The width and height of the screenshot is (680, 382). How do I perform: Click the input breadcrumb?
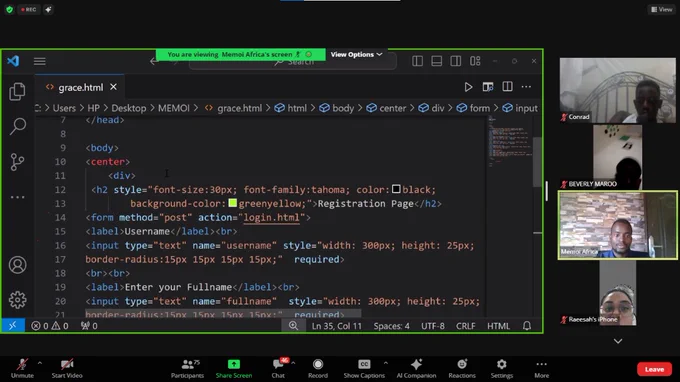coord(520,108)
